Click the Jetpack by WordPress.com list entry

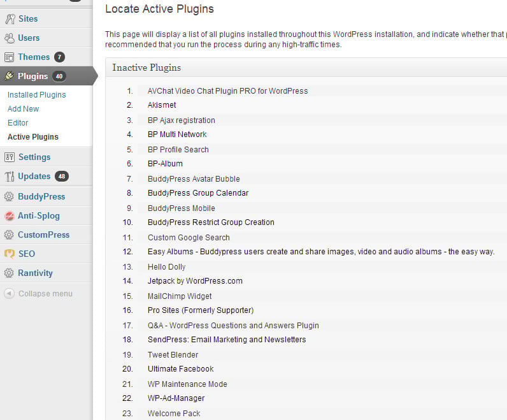(195, 281)
